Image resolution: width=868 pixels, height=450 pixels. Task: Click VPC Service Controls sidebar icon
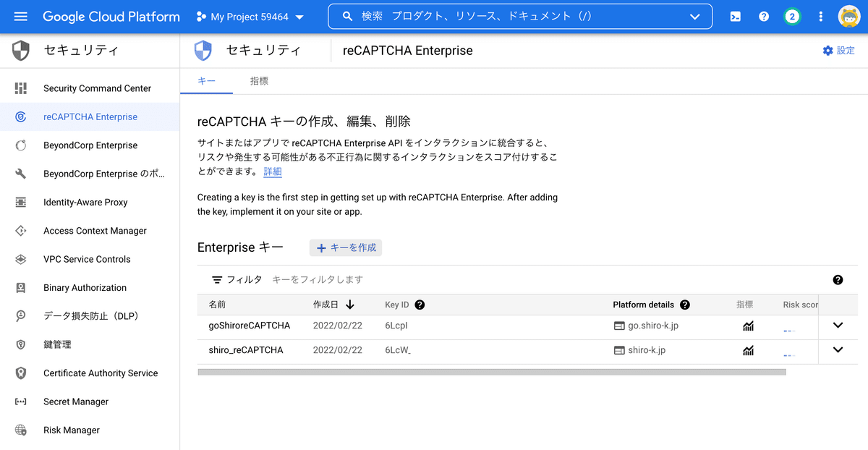21,259
